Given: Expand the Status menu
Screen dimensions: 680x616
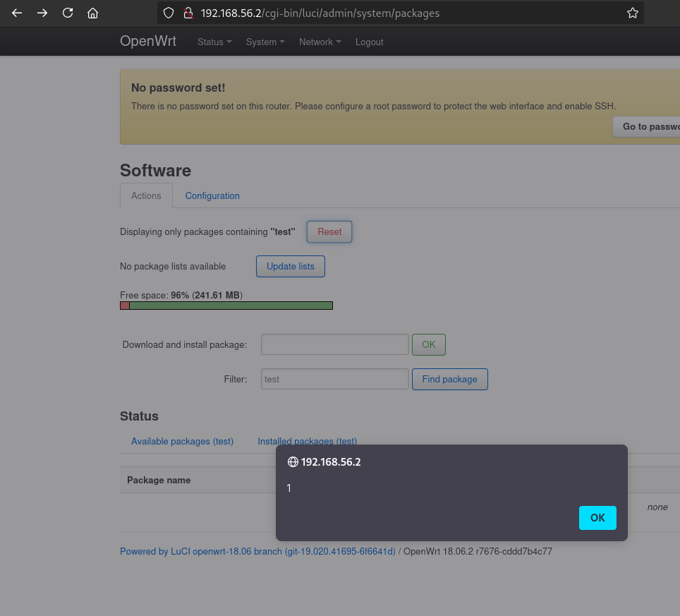Looking at the screenshot, I should click(214, 42).
